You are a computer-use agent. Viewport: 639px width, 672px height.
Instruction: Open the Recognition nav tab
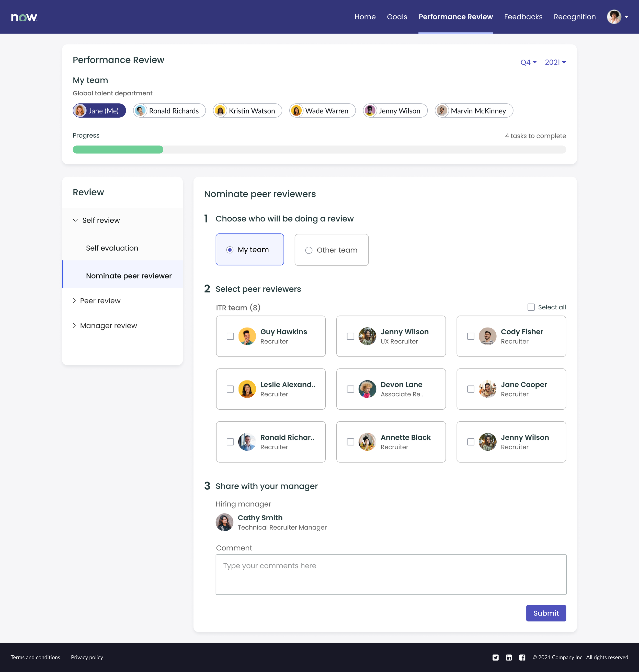[x=574, y=17]
